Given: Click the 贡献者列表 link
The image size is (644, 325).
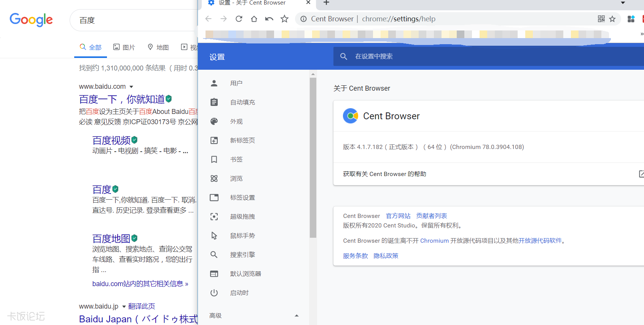Looking at the screenshot, I should tap(432, 216).
